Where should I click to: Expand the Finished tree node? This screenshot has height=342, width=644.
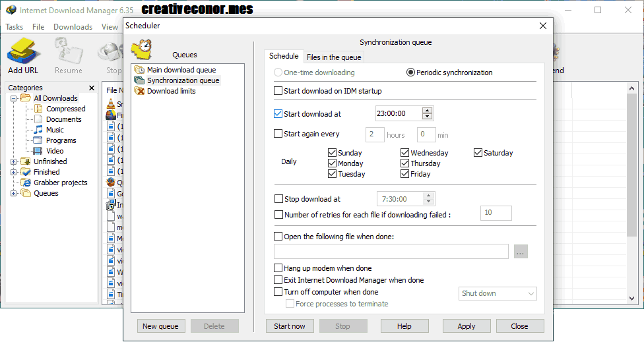coord(14,172)
